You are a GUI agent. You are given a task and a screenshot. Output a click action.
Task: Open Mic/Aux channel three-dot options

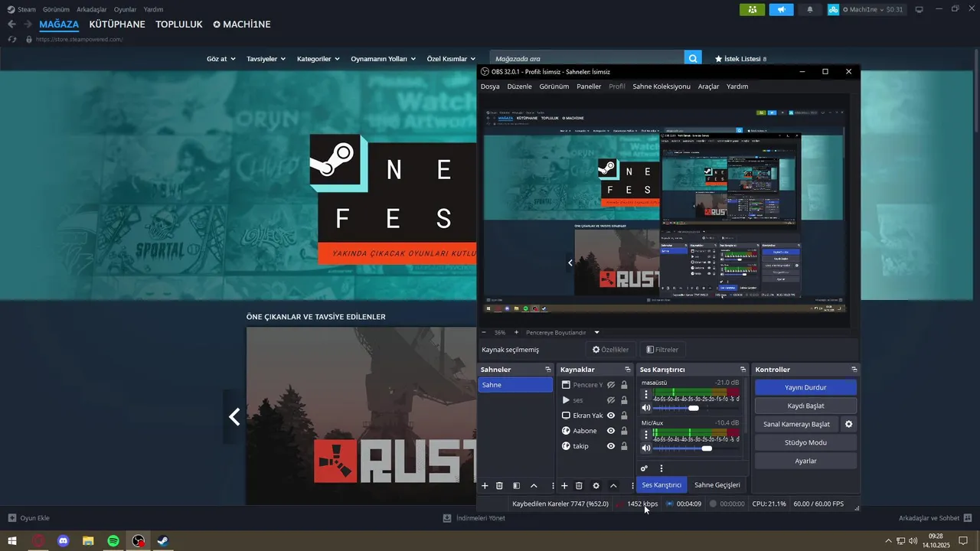coord(646,435)
